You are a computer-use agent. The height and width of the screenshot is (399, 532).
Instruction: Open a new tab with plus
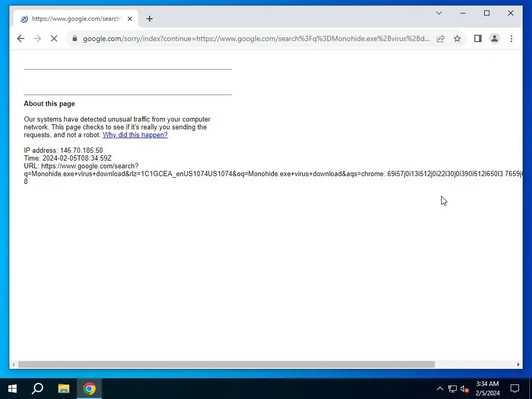(x=150, y=19)
